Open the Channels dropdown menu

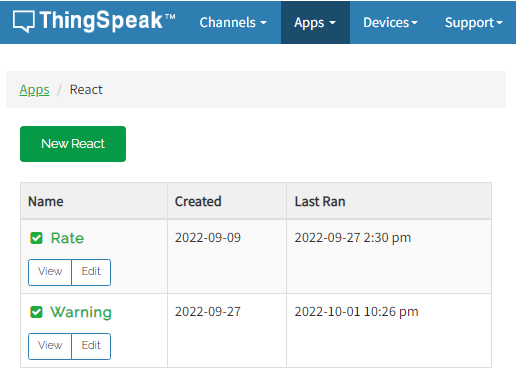click(x=233, y=22)
